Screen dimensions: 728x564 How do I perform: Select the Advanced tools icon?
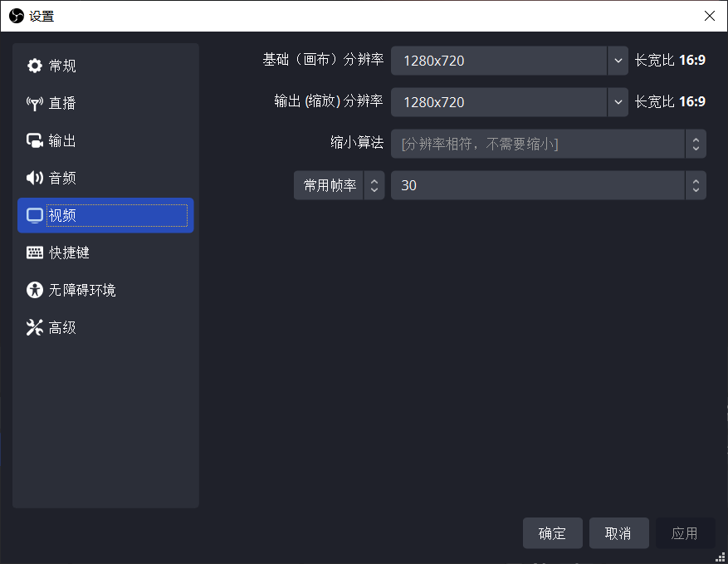[34, 327]
